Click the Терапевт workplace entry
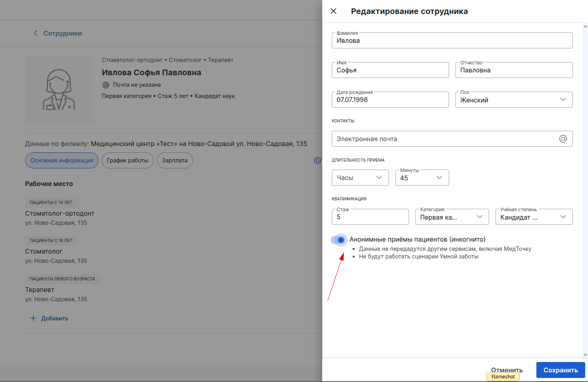Screen dimensions: 588x382 [40, 290]
